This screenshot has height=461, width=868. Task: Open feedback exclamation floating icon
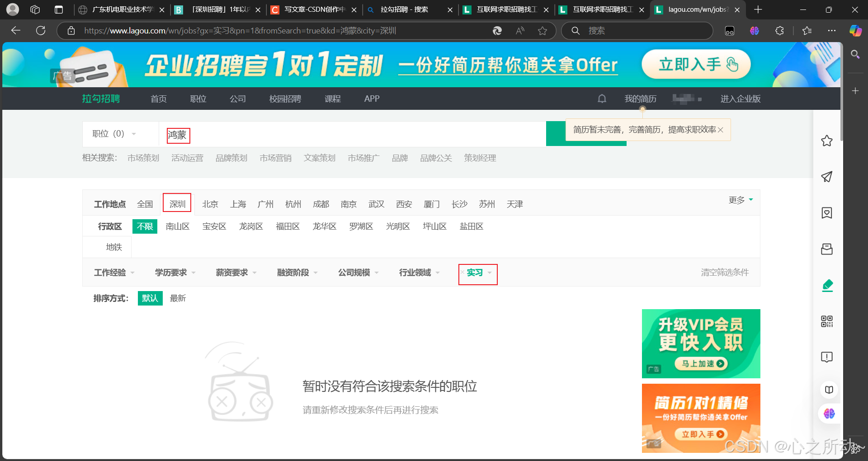pyautogui.click(x=827, y=357)
